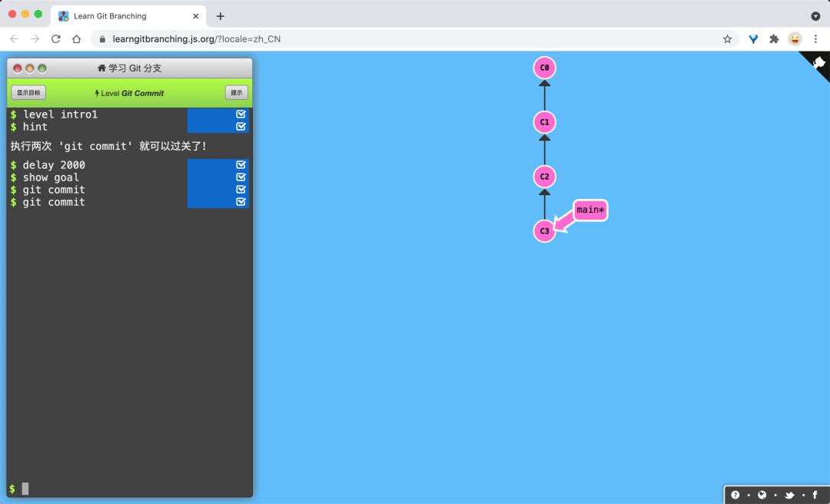Reload the page
This screenshot has width=830, height=504.
(x=55, y=38)
